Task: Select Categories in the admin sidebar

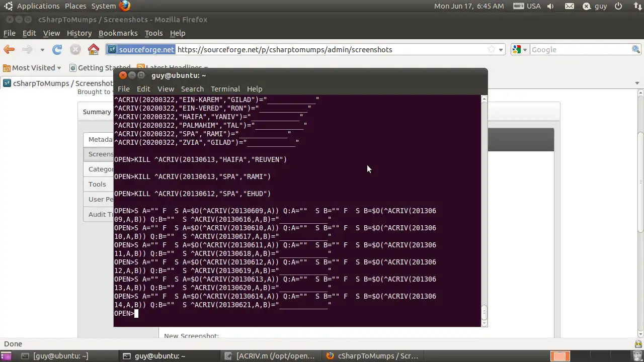Action: (x=99, y=169)
